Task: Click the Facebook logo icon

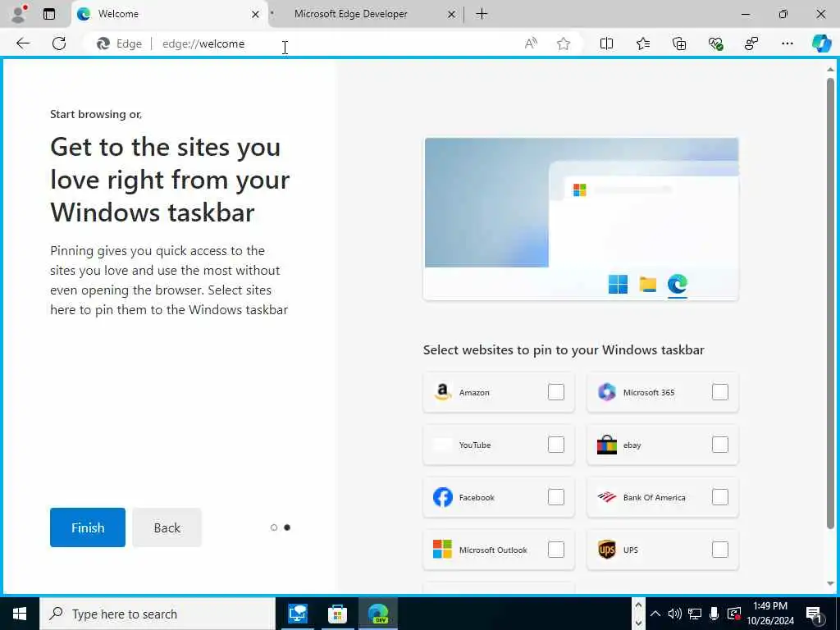Action: (x=442, y=497)
